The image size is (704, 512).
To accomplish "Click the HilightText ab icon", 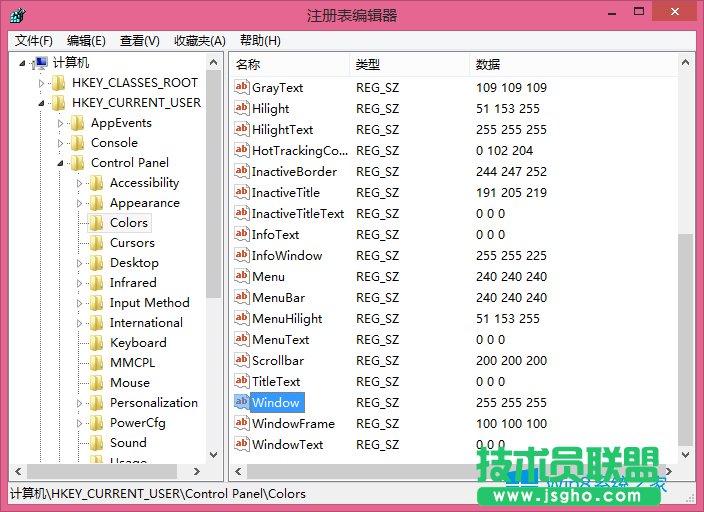I will (x=242, y=129).
